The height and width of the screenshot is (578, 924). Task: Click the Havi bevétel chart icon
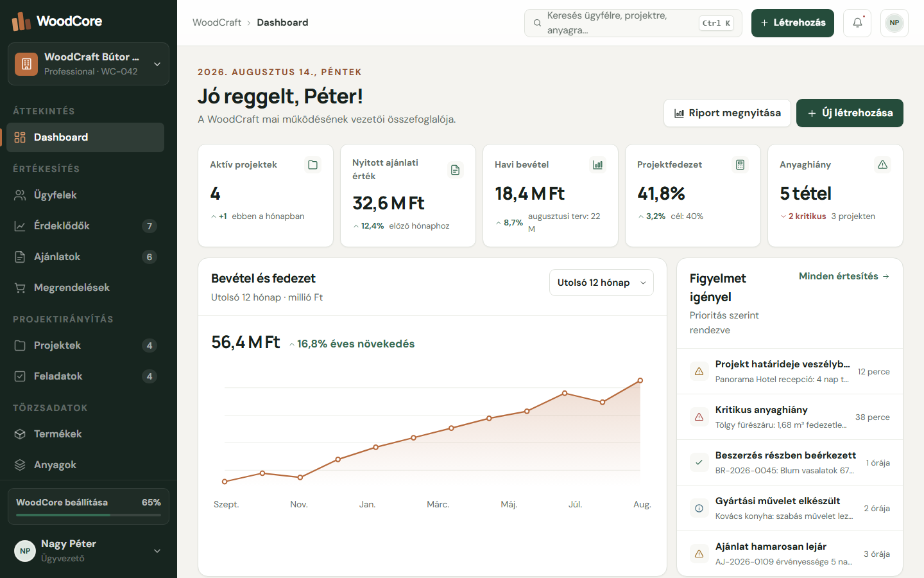(597, 165)
